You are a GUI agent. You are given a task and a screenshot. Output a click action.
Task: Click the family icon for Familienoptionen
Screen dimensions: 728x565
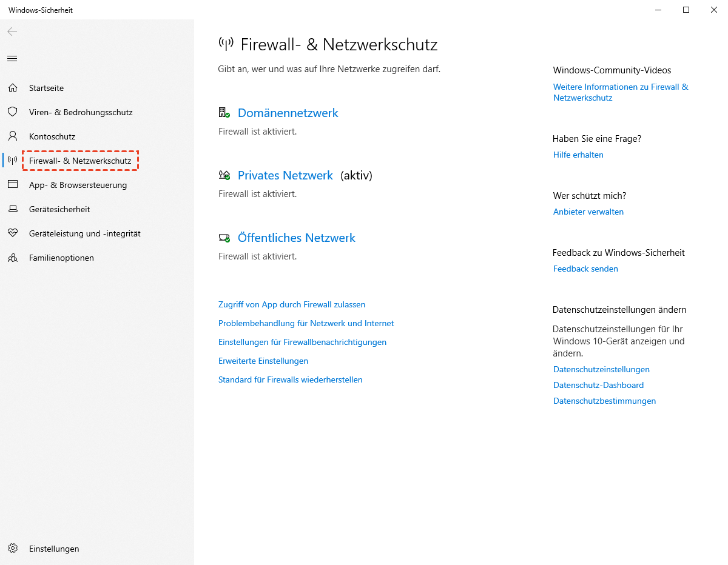[12, 258]
